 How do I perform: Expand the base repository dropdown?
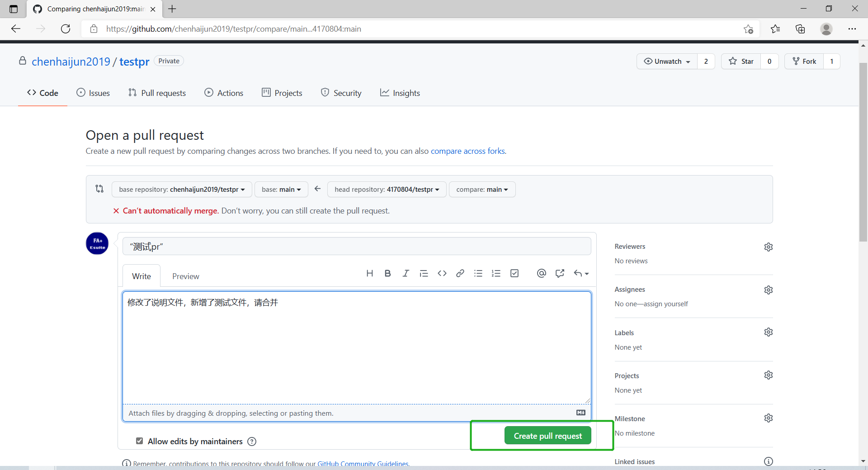(182, 190)
